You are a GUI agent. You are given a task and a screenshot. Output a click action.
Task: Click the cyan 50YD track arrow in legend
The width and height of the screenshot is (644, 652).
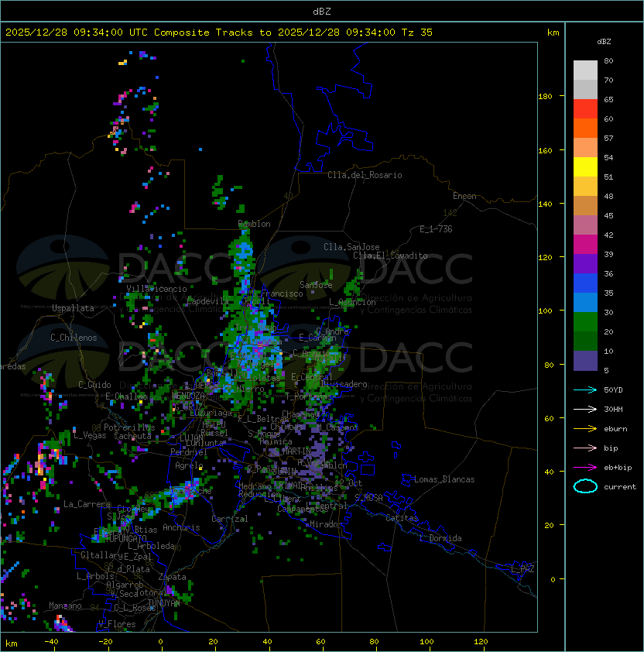[x=585, y=390]
